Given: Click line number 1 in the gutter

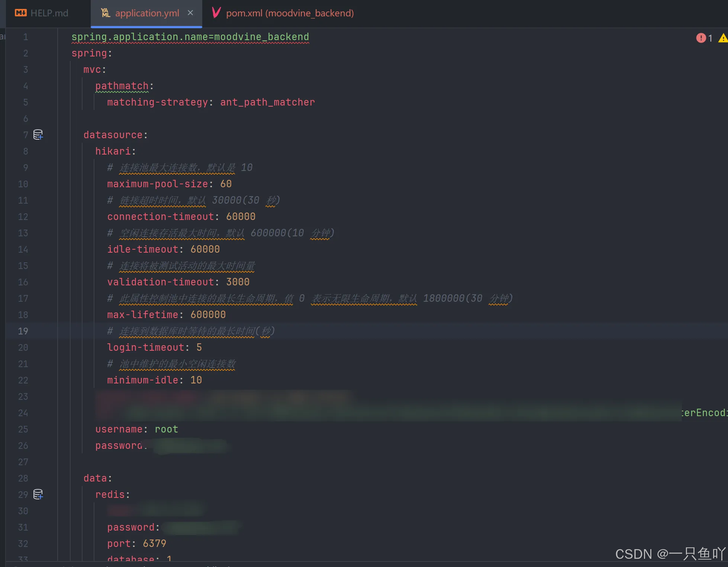Looking at the screenshot, I should pyautogui.click(x=25, y=37).
